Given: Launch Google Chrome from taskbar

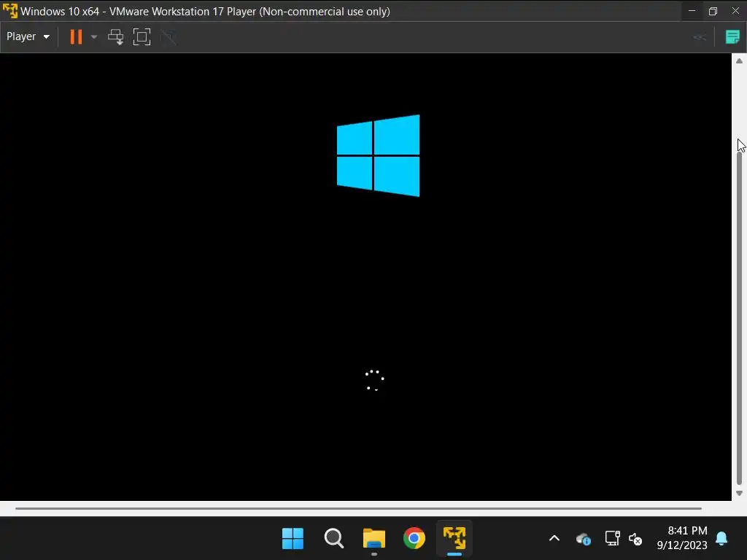Looking at the screenshot, I should click(414, 539).
